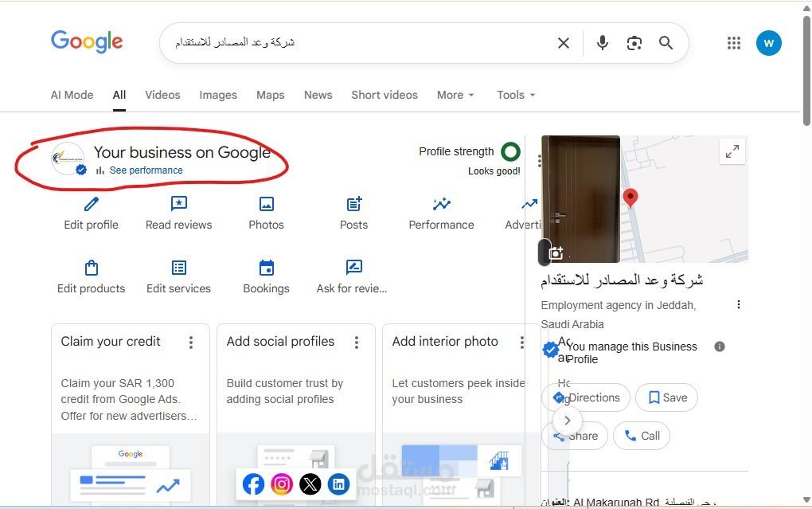
Task: Open the Claim your credit card
Action: 131,415
